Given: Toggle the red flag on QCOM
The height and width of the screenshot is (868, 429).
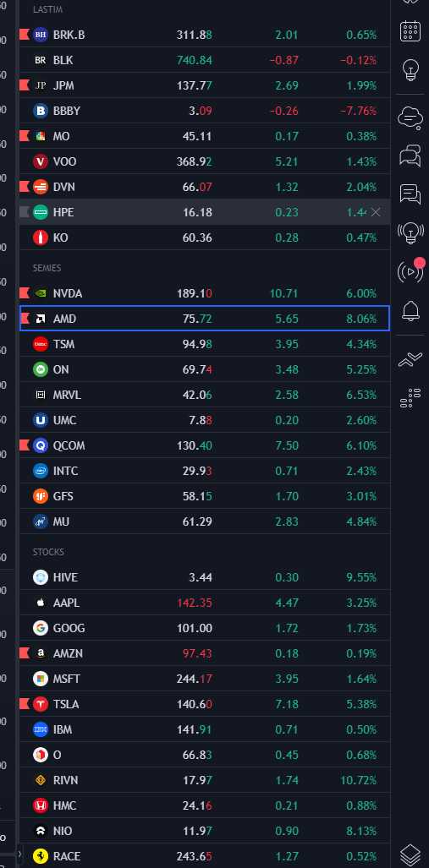Looking at the screenshot, I should click(25, 445).
